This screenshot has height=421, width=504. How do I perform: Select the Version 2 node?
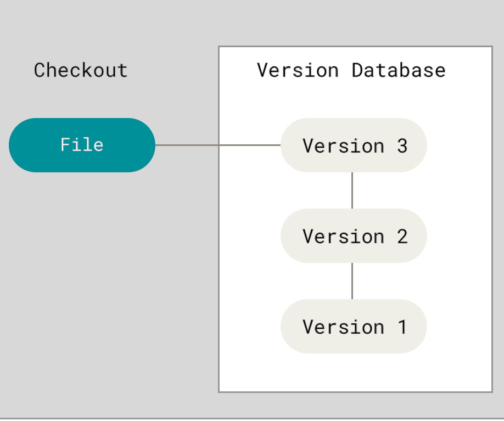pos(354,235)
